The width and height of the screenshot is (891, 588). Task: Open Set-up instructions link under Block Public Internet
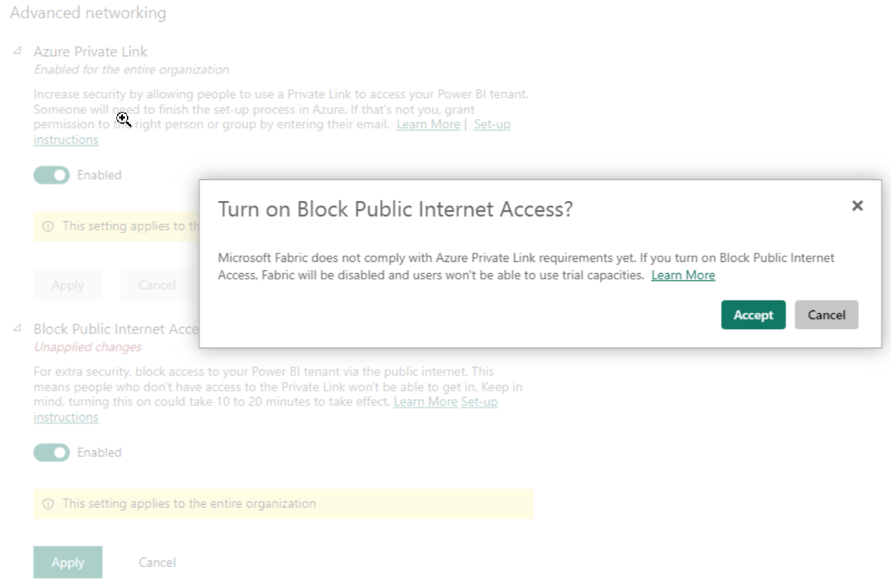pos(479,402)
